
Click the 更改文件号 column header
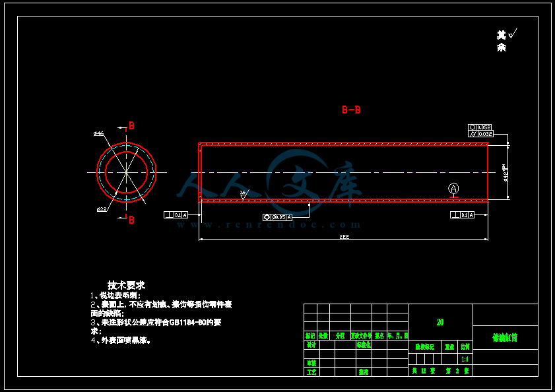tap(362, 335)
